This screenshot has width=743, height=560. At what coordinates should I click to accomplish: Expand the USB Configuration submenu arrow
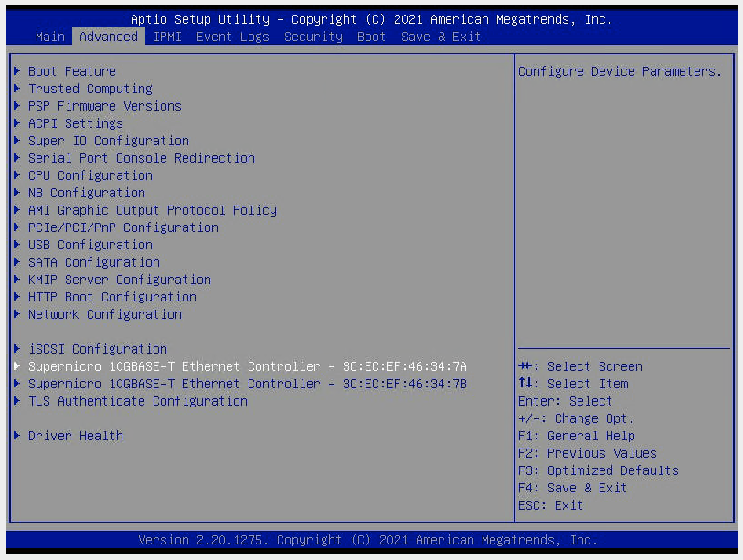(16, 245)
